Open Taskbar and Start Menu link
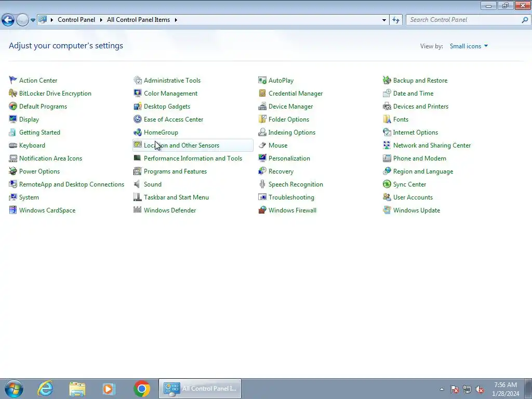 [x=177, y=197]
